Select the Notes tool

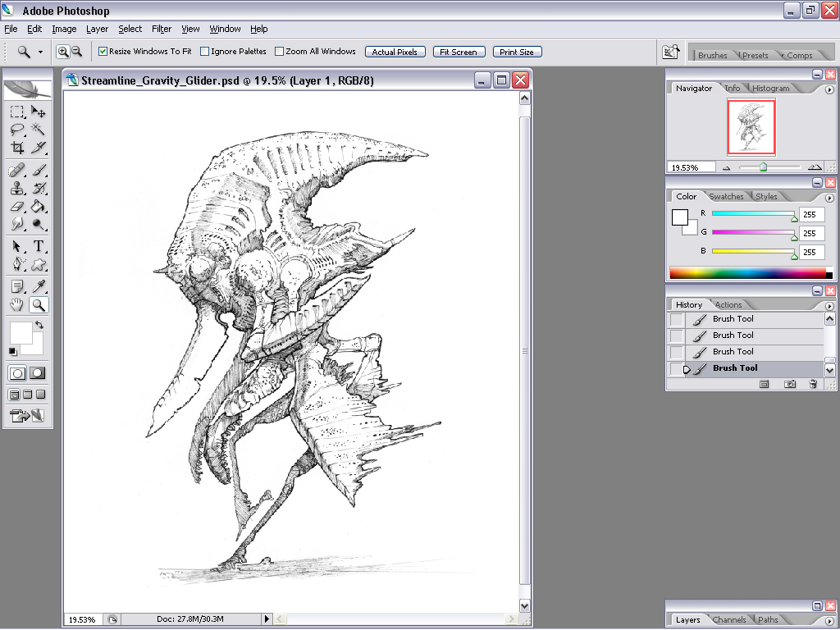tap(17, 287)
